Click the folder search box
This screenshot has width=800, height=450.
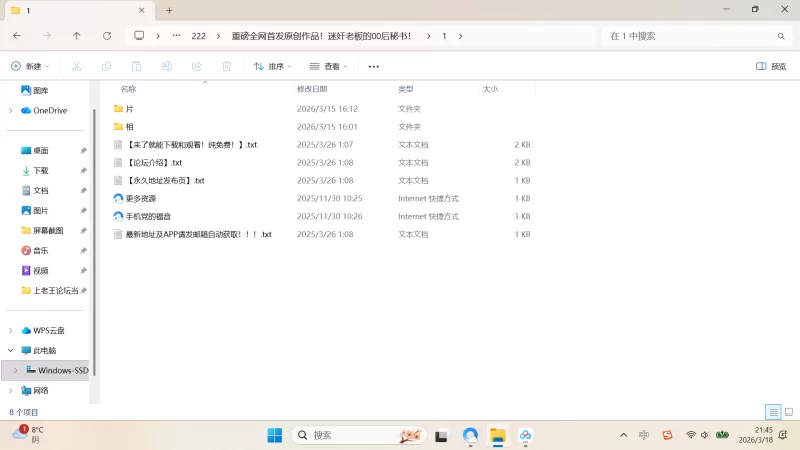pyautogui.click(x=690, y=35)
